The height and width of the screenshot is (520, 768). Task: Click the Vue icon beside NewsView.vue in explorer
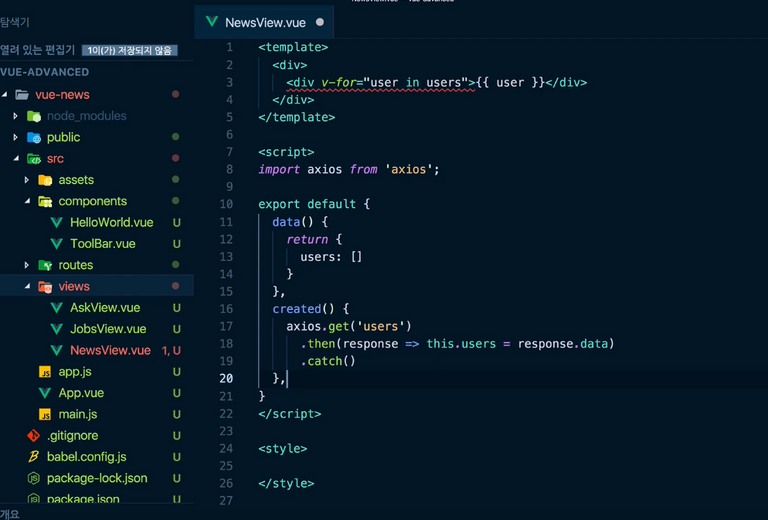[57, 351]
